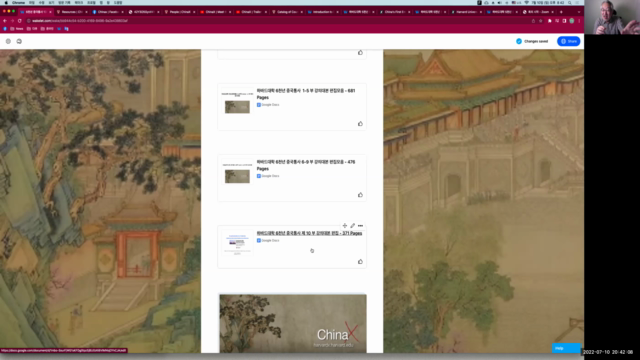Open the three-dot more menu on the 371 Pages card

coord(360,226)
